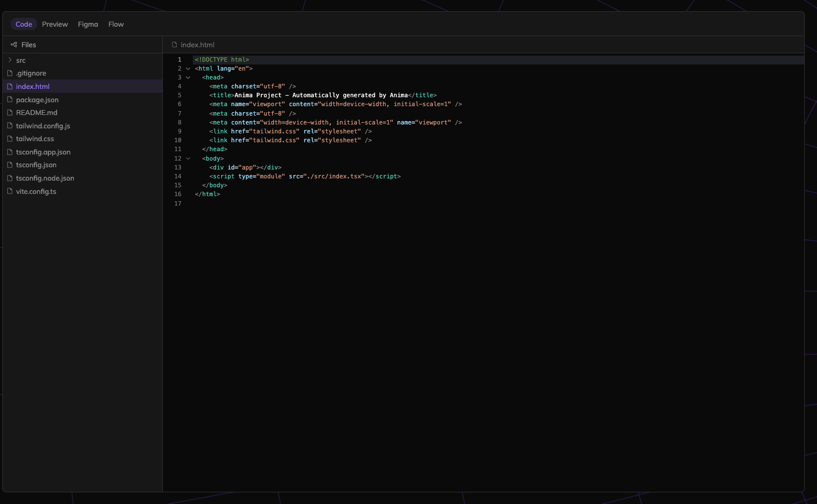Image resolution: width=817 pixels, height=504 pixels.
Task: Open package.json file
Action: pyautogui.click(x=82, y=99)
